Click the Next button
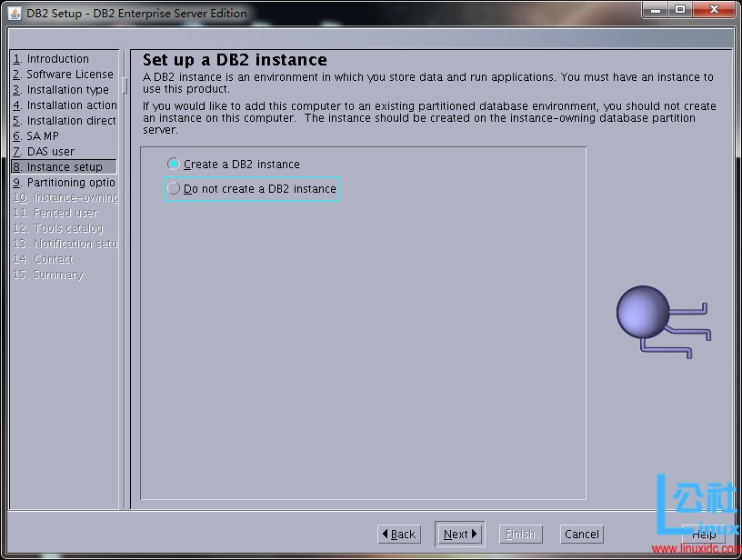Viewport: 742px width, 560px height. pos(459,534)
